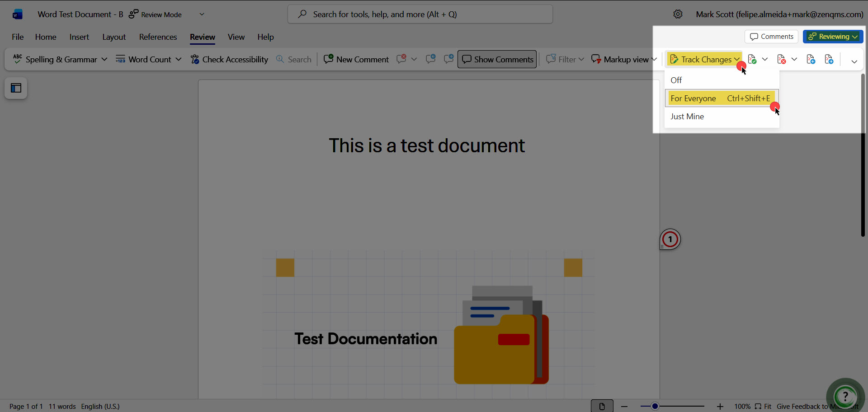Screen dimensions: 868x412
Task: Click the New Comment button
Action: click(x=356, y=59)
